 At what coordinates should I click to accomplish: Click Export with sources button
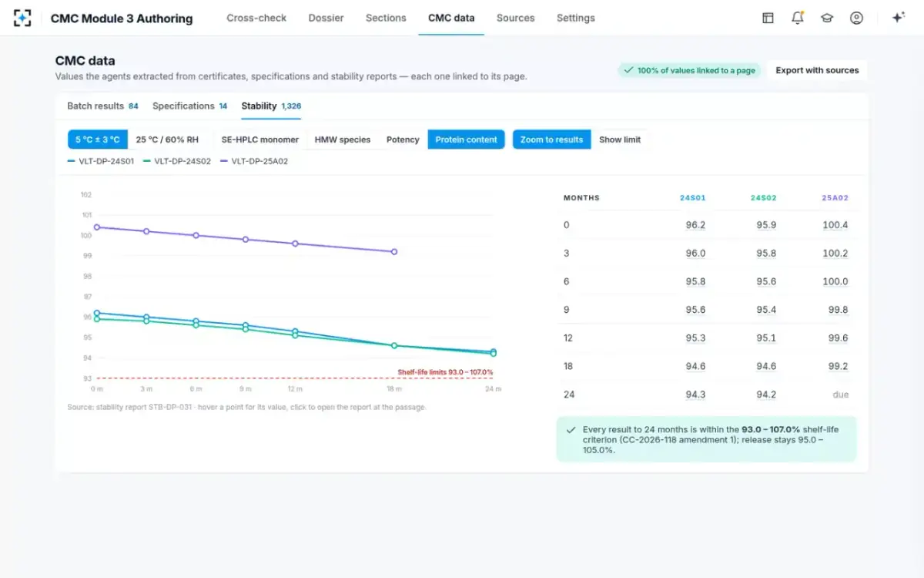[817, 70]
